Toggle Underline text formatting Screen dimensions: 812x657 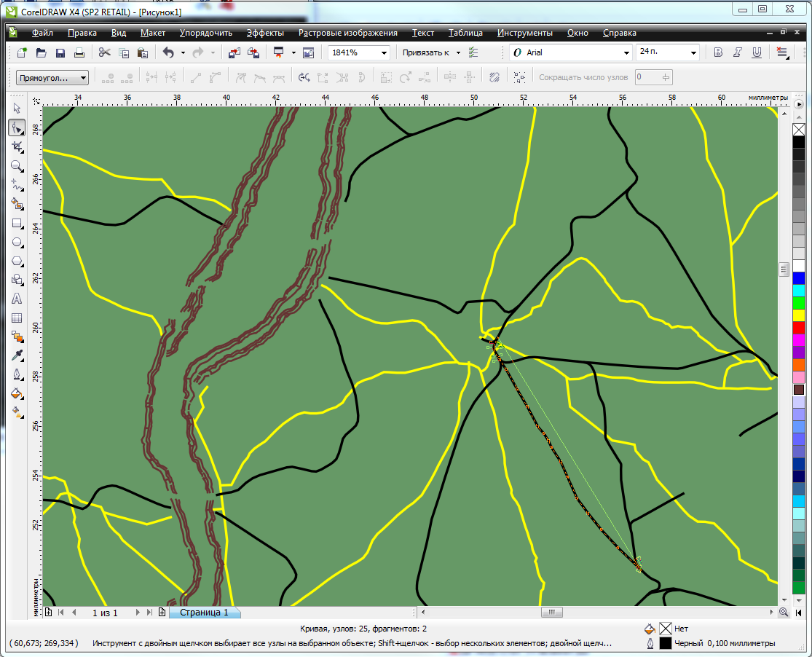tap(757, 52)
